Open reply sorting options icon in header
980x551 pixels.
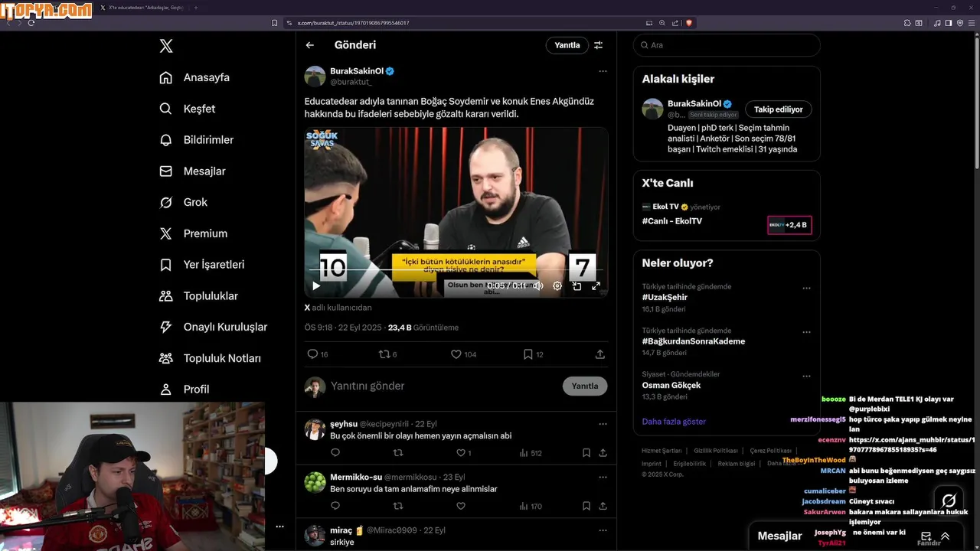click(599, 45)
